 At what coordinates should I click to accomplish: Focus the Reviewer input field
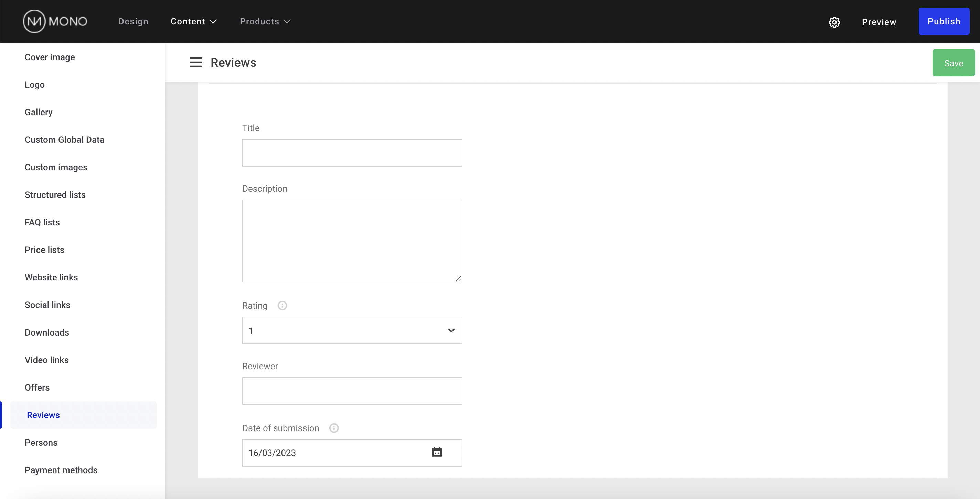tap(352, 391)
